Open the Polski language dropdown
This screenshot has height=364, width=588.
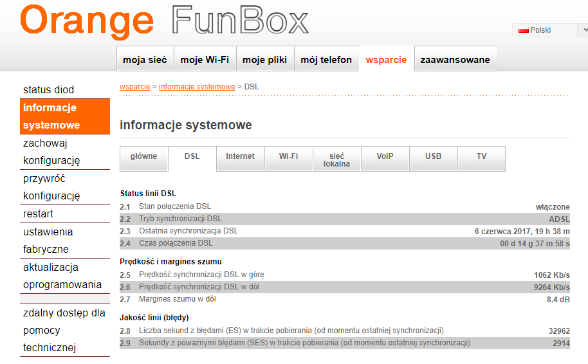point(550,30)
